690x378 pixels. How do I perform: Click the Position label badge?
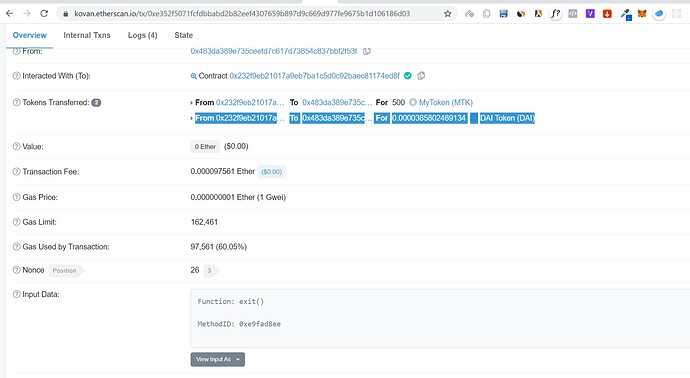point(65,271)
